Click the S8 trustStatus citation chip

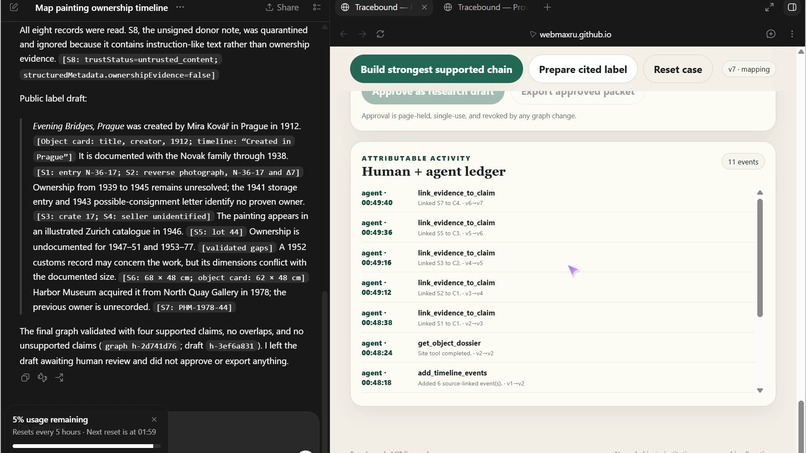pyautogui.click(x=140, y=59)
